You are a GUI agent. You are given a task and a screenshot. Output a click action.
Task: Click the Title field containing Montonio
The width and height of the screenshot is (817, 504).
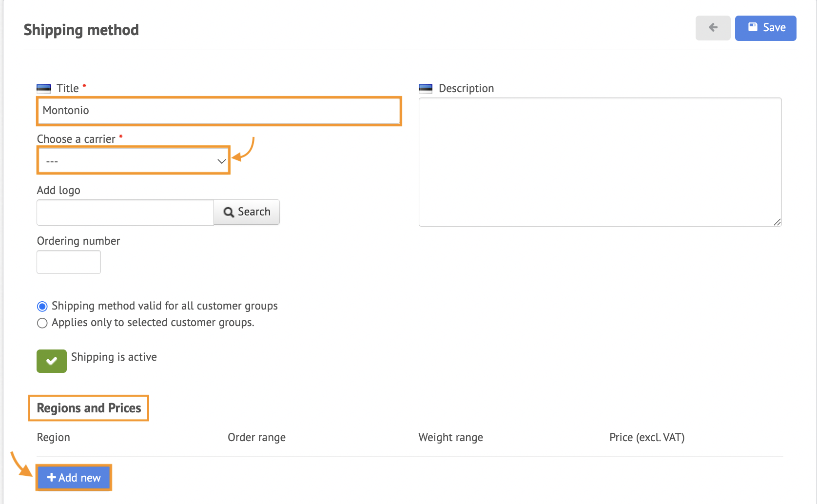219,111
